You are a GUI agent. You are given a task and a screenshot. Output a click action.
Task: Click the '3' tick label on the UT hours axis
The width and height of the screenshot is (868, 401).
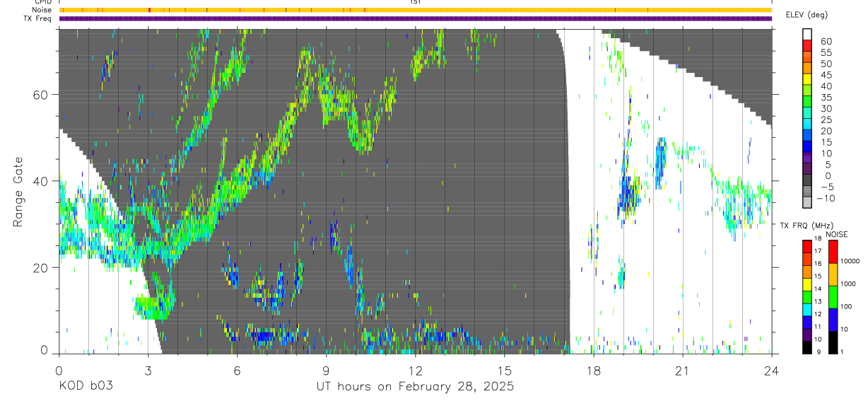[148, 371]
